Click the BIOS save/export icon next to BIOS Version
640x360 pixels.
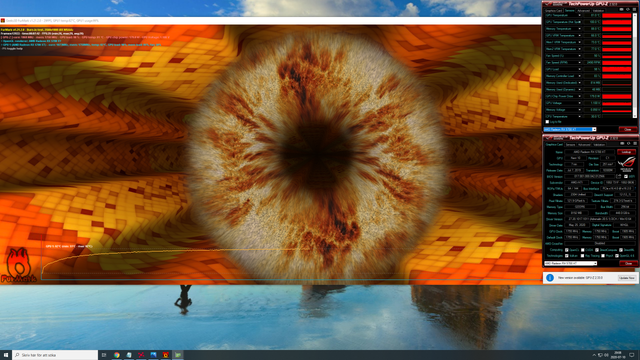619,176
